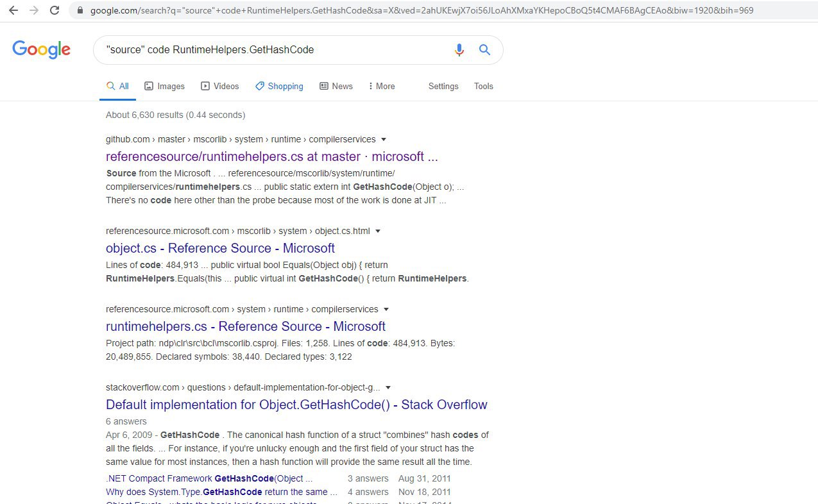Click the browser forward arrow

click(x=33, y=10)
